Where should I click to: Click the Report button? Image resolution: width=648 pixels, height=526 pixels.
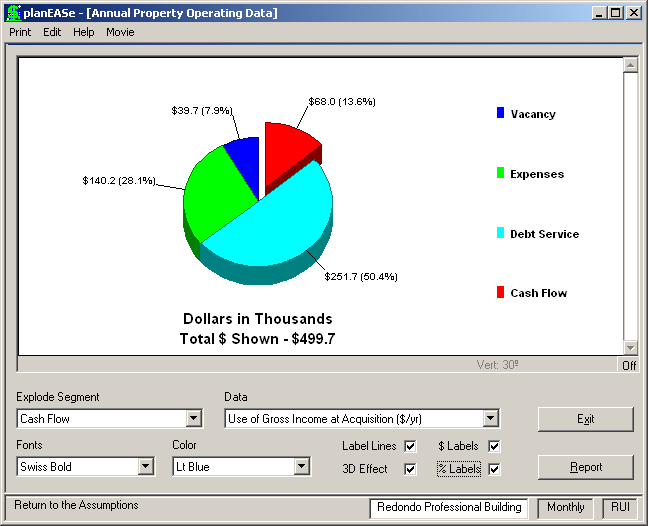point(586,467)
